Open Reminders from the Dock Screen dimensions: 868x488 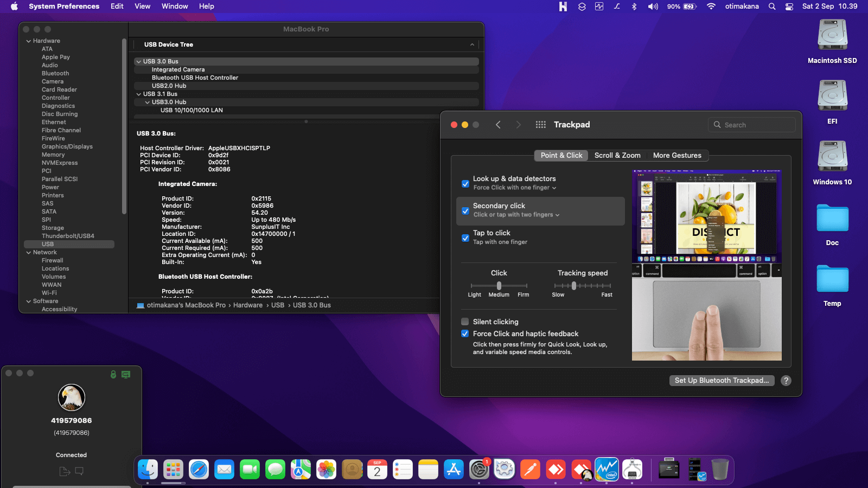(403, 470)
